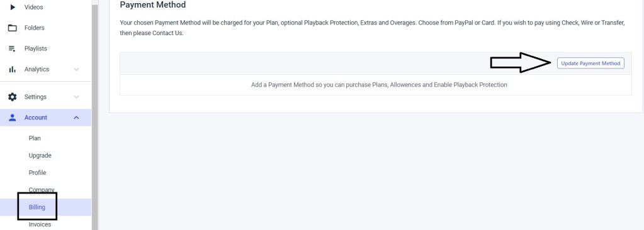This screenshot has height=230, width=644.
Task: Open the Folders section label
Action: pyautogui.click(x=35, y=28)
